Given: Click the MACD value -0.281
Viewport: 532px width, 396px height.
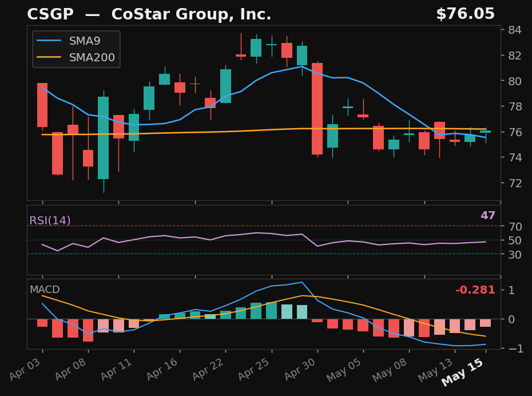Looking at the screenshot, I should (475, 290).
